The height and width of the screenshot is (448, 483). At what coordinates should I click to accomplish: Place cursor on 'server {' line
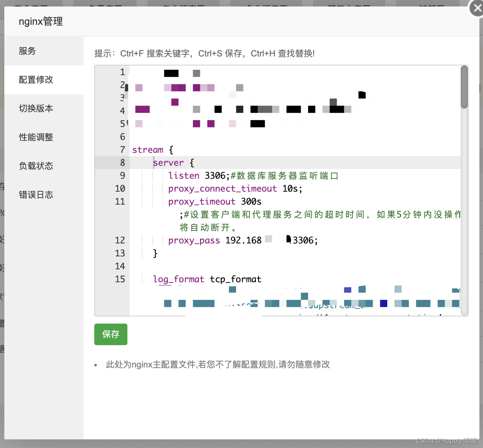[173, 163]
